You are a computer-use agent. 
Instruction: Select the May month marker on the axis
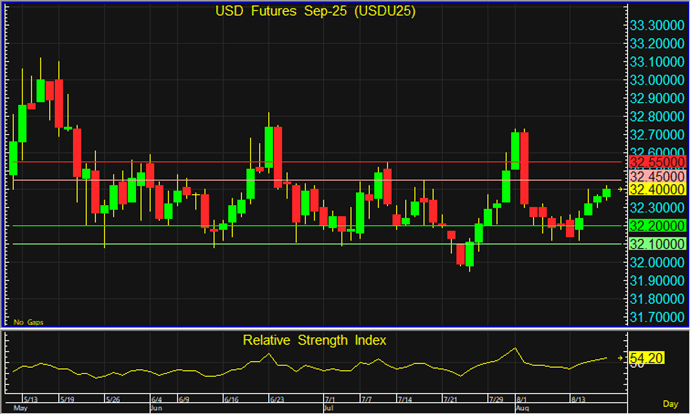[19, 409]
